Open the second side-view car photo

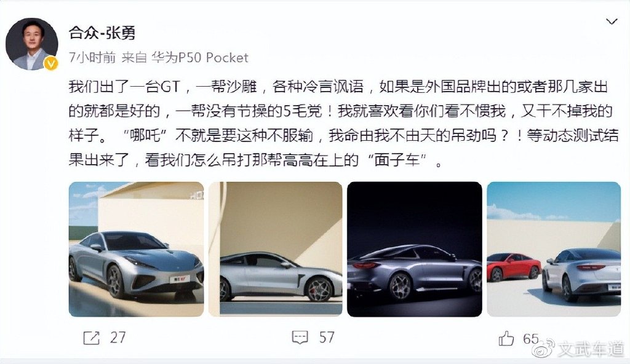pyautogui.click(x=275, y=249)
